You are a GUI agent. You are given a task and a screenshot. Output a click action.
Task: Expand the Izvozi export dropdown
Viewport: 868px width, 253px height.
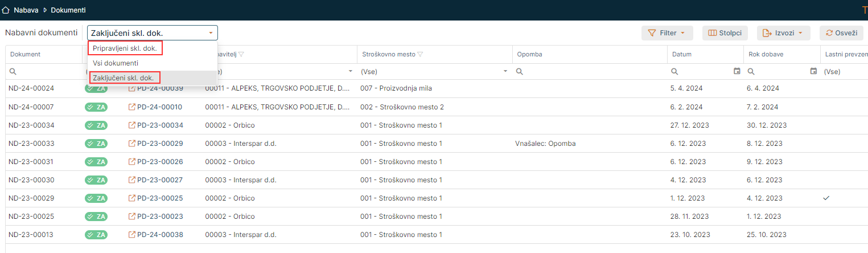tap(783, 33)
